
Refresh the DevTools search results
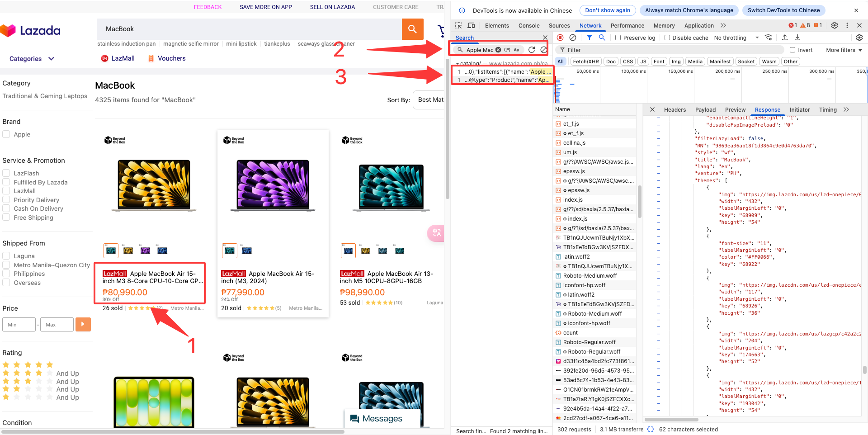[532, 50]
